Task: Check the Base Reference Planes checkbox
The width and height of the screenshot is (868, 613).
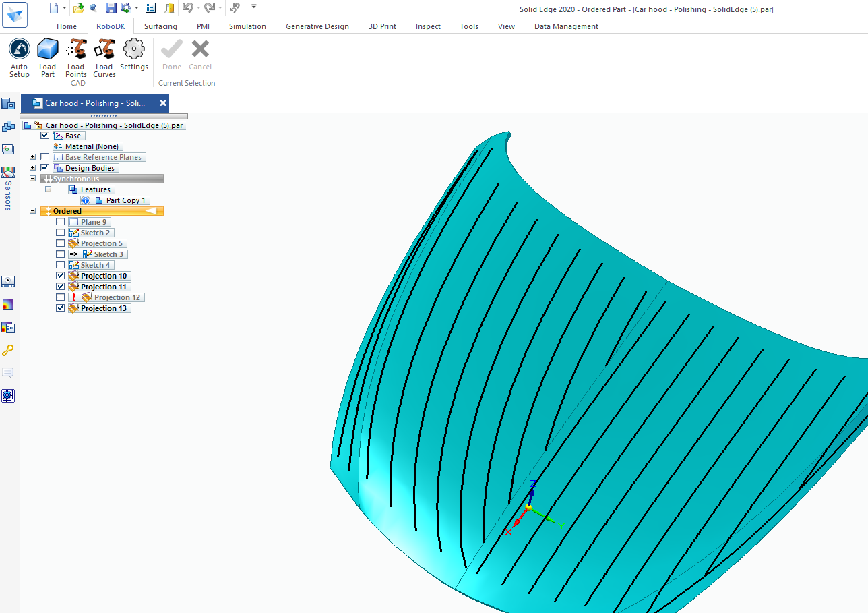Action: click(45, 157)
